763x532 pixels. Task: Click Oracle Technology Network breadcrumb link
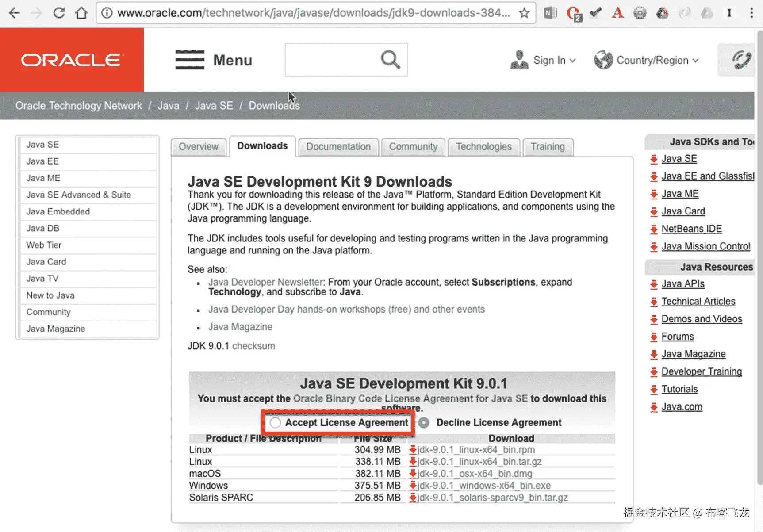(x=79, y=106)
